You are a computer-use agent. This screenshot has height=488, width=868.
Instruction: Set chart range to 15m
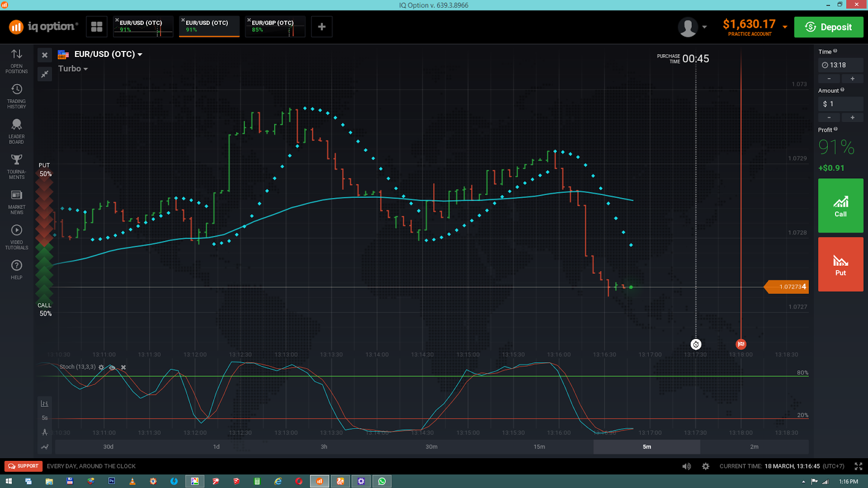click(539, 447)
